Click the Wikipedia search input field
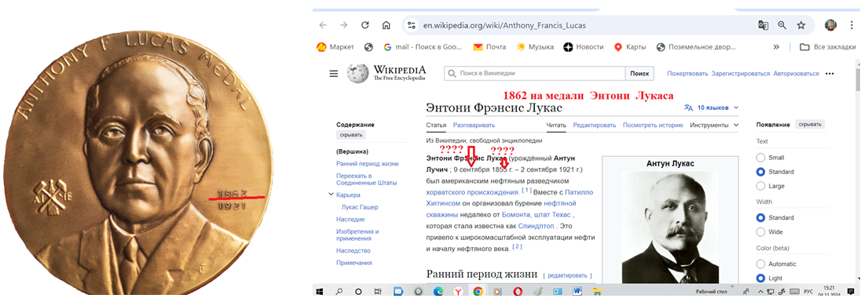 (535, 74)
